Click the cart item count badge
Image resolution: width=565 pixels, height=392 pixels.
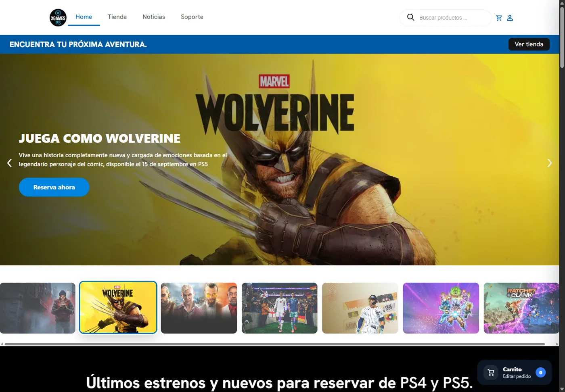540,372
